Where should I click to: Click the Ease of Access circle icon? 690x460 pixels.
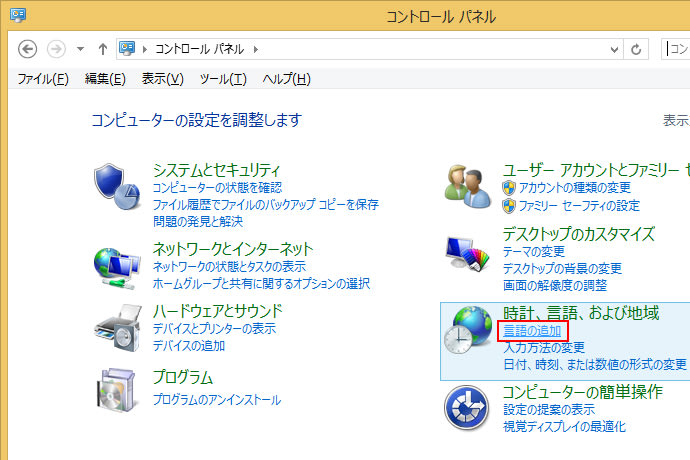click(x=466, y=408)
